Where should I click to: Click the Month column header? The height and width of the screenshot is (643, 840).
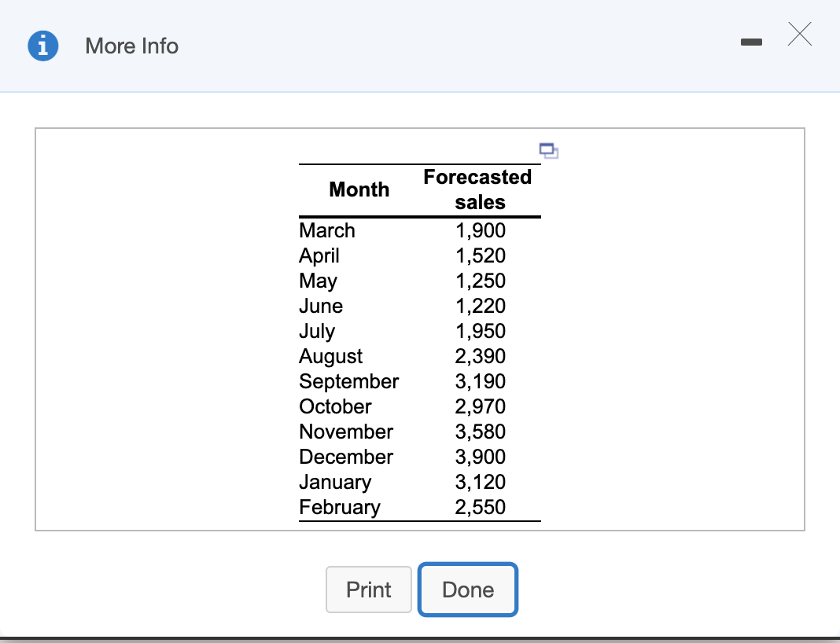[x=359, y=189]
